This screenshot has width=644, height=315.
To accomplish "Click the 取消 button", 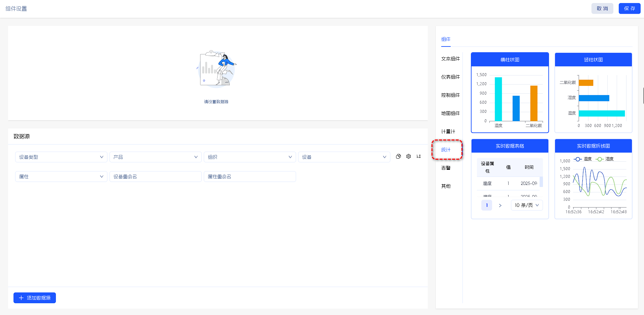I will [602, 8].
